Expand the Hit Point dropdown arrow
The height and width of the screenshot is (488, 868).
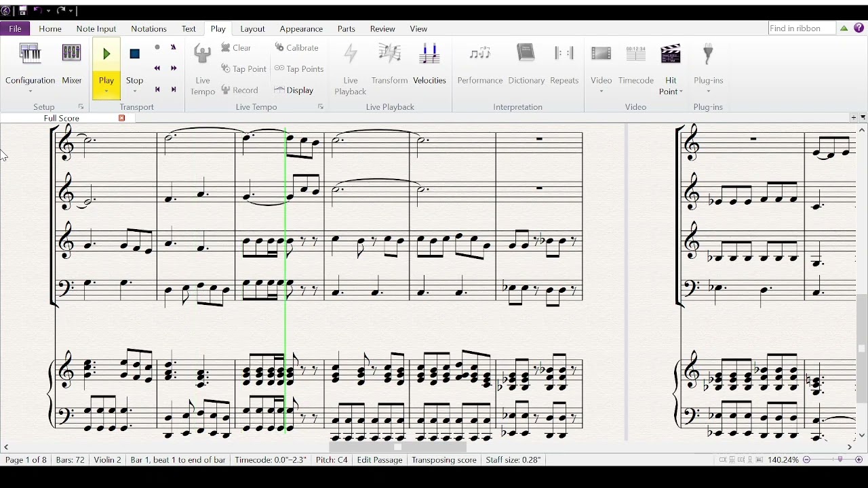[680, 91]
